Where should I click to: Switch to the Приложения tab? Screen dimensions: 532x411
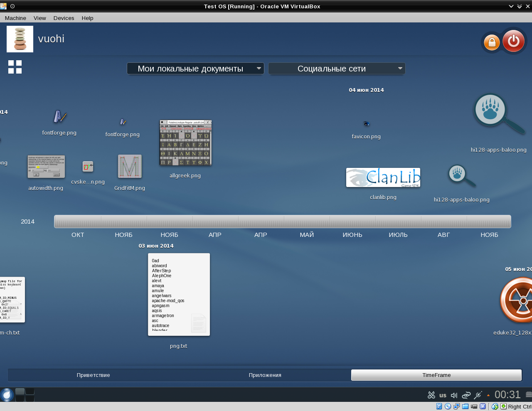[265, 375]
